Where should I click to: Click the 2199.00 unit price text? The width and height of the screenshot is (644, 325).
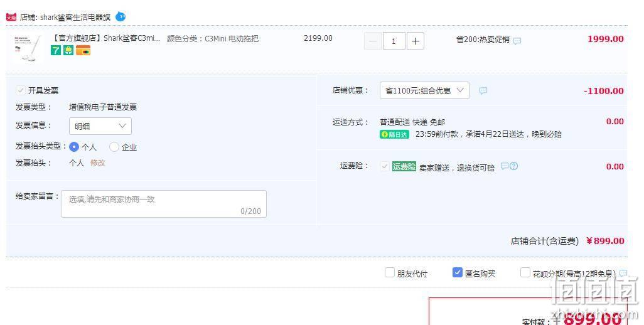pos(318,38)
